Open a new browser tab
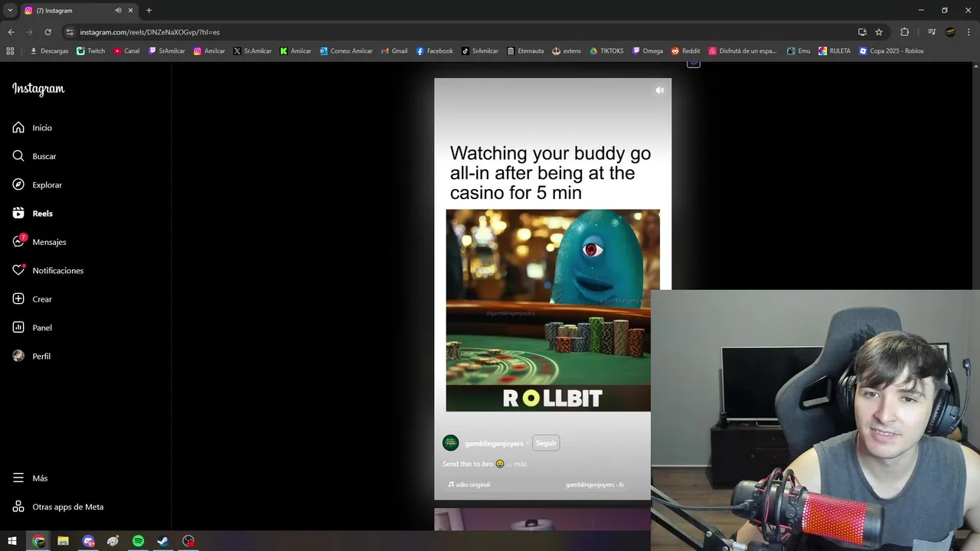980x551 pixels. tap(149, 11)
